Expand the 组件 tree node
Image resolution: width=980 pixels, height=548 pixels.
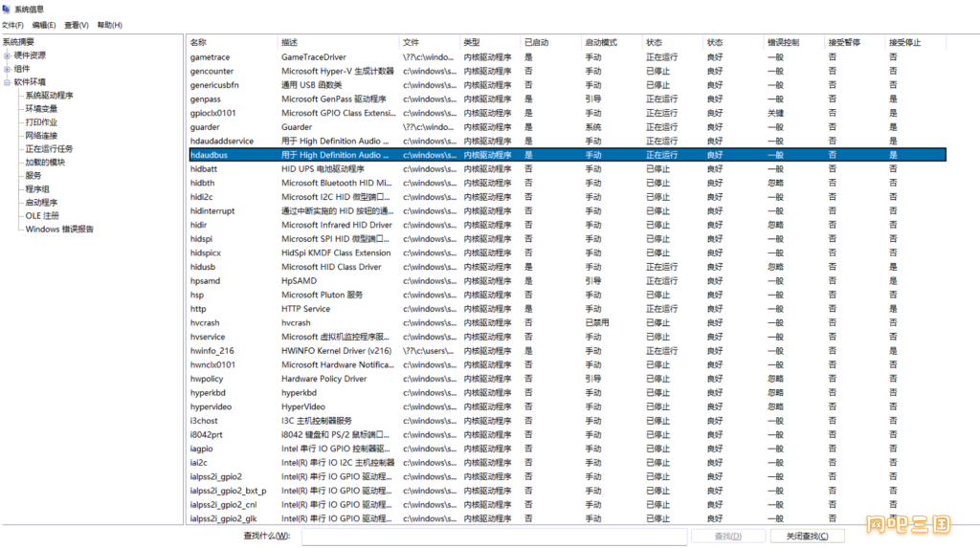pos(7,69)
